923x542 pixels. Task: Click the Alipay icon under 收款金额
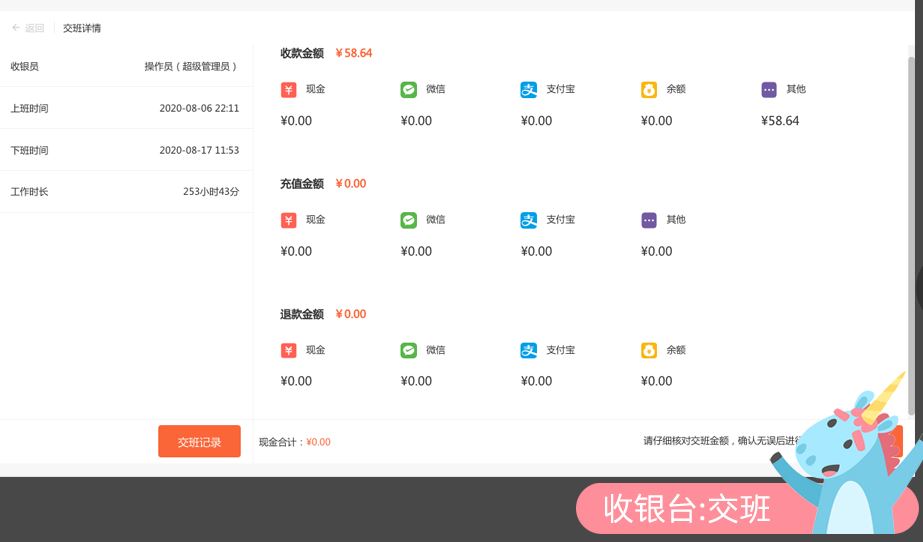pos(529,90)
